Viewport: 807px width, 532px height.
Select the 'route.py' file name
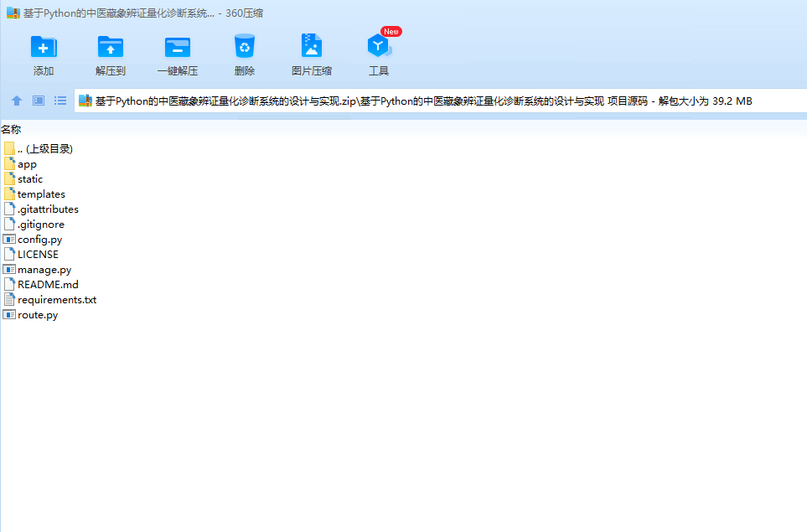tap(38, 314)
